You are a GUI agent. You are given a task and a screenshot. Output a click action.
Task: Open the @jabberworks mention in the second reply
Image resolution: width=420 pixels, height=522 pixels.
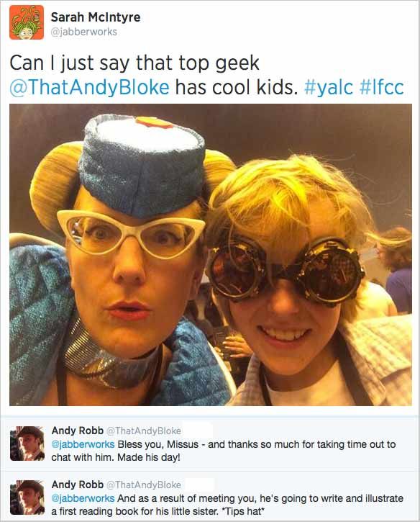click(x=83, y=498)
